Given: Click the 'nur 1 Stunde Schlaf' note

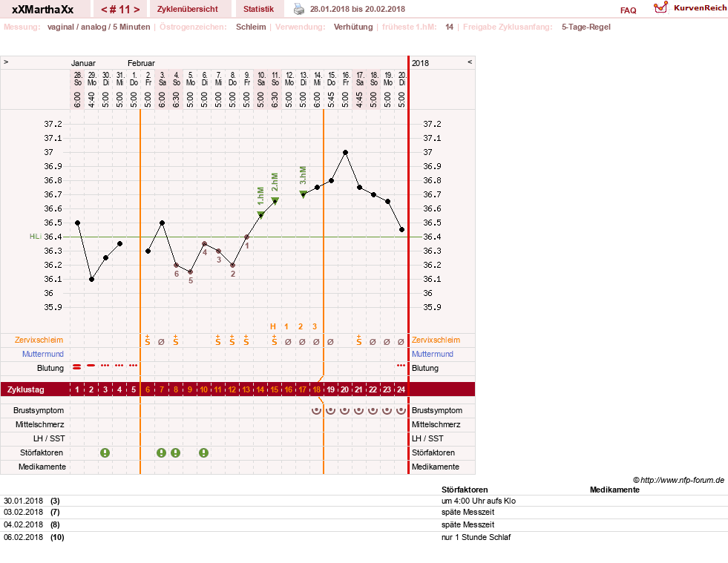Looking at the screenshot, I should [476, 537].
